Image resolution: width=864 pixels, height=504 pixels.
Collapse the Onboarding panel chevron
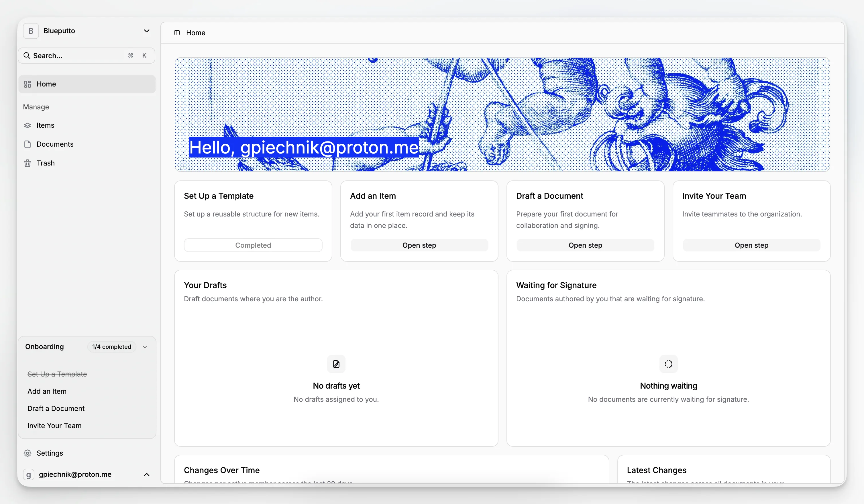click(145, 347)
